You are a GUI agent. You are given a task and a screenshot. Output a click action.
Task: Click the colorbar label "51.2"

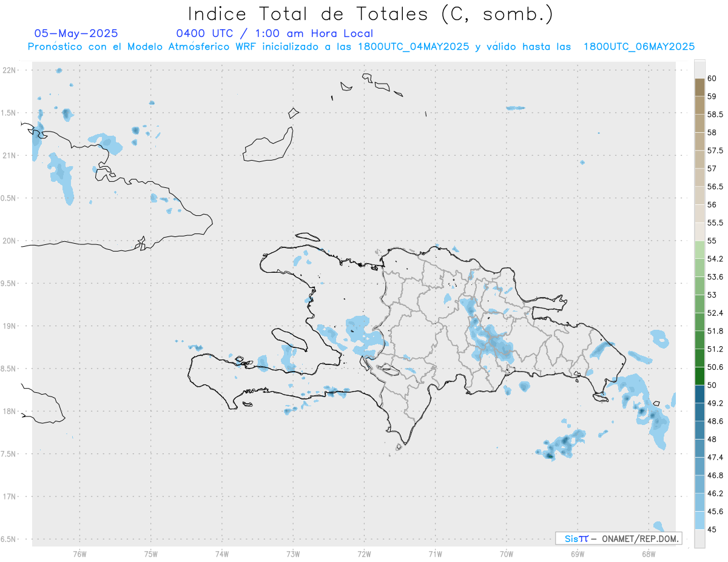[x=715, y=349]
